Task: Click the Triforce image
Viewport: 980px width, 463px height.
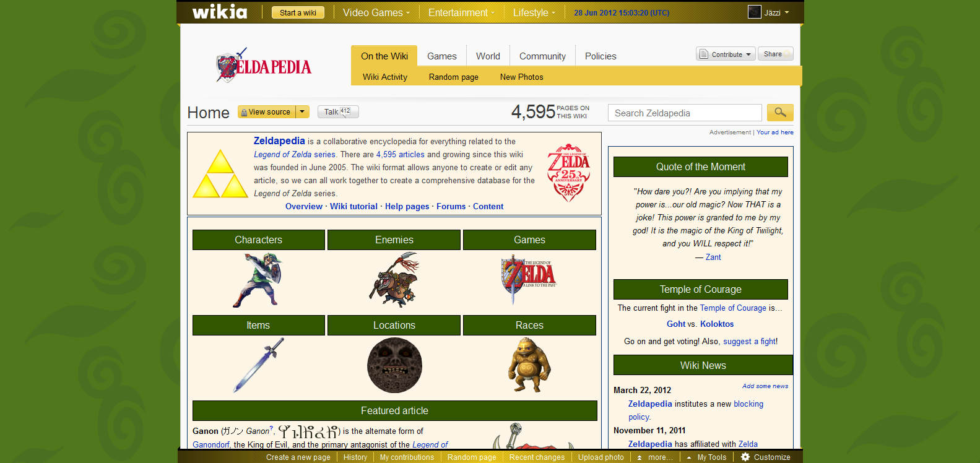Action: coord(220,174)
